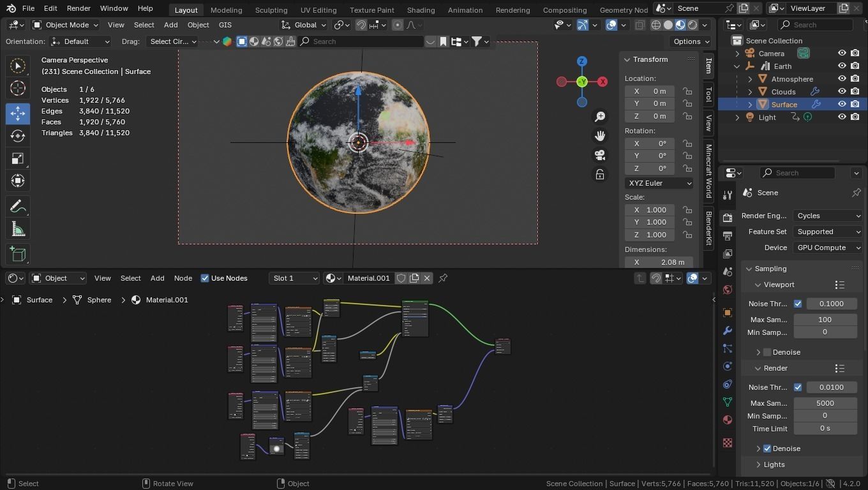This screenshot has width=868, height=490.
Task: Open the Render menu in the top bar
Action: (x=79, y=8)
